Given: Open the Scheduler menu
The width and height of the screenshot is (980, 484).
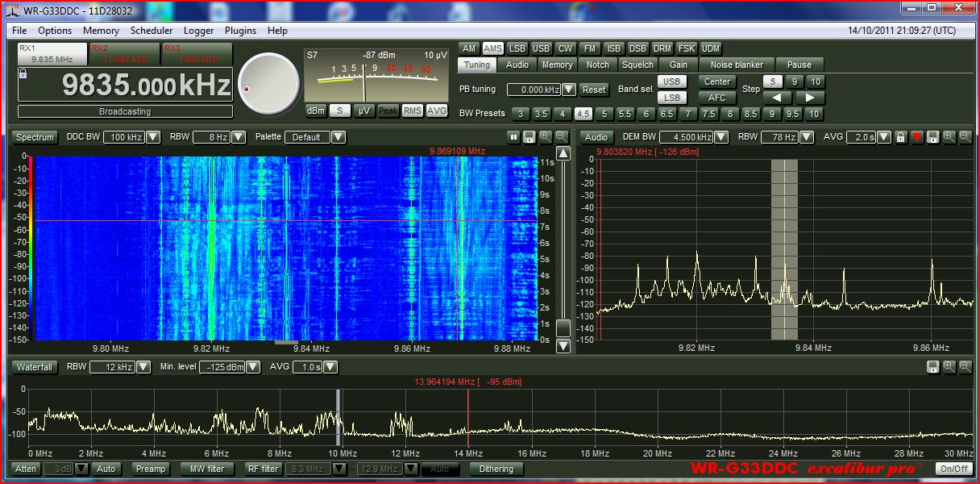Looking at the screenshot, I should [152, 31].
